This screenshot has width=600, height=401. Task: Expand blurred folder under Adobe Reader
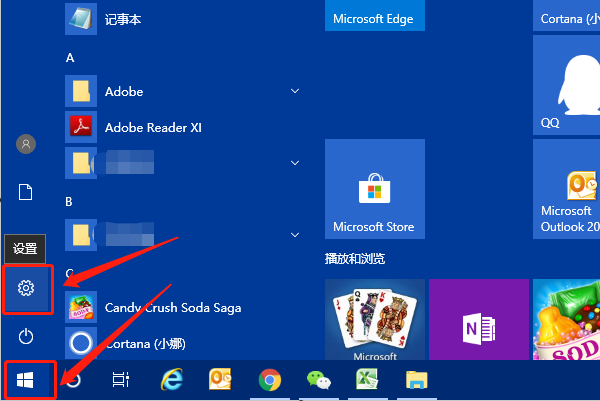point(295,163)
